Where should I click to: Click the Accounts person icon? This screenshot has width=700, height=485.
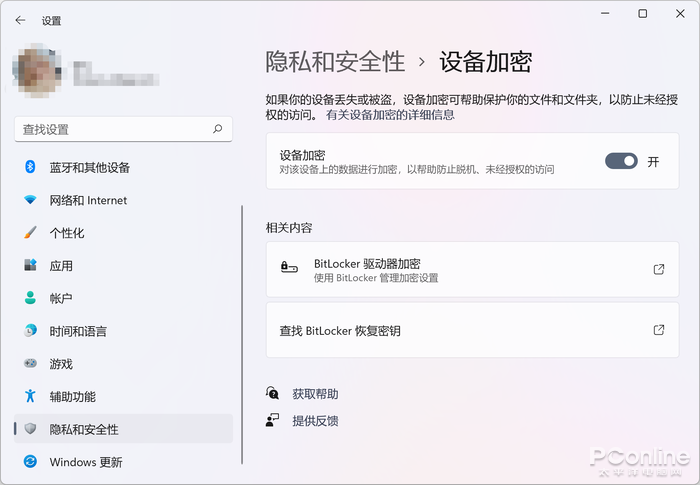pos(30,298)
